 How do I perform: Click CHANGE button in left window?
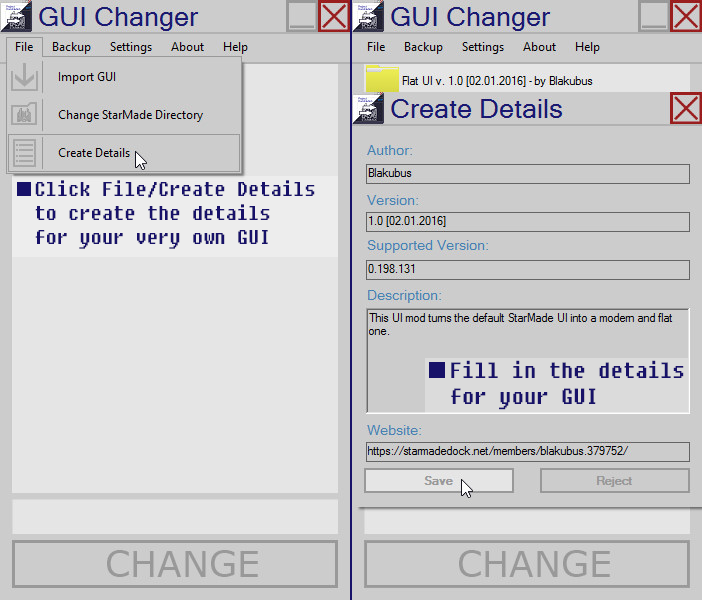pos(175,564)
